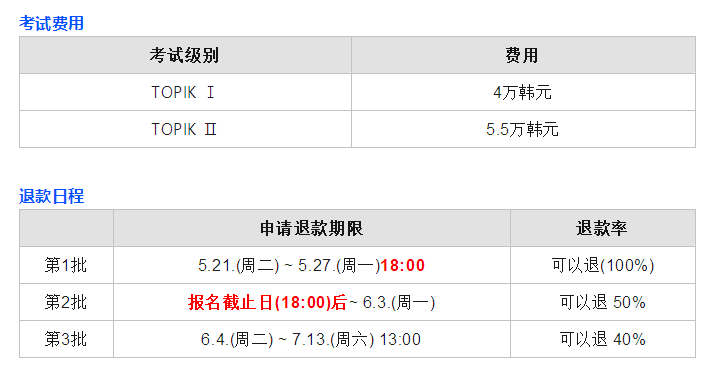Click the 第3批 row label
The image size is (720, 385).
(66, 339)
